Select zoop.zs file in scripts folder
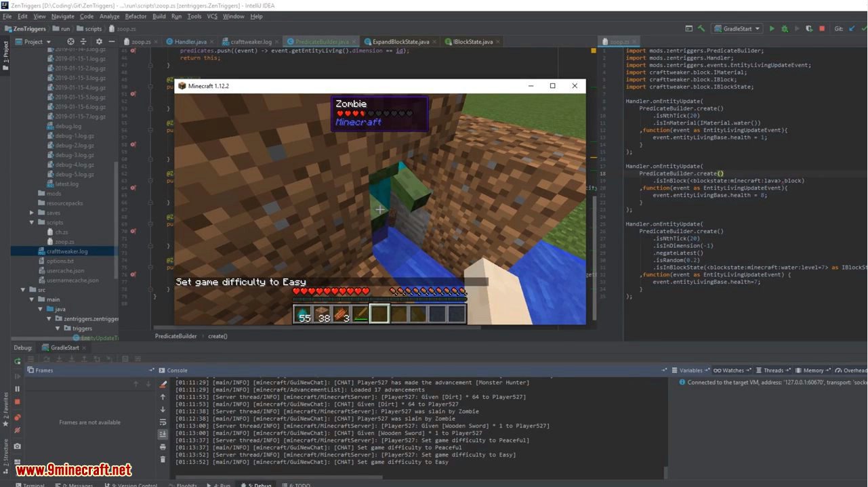 point(64,241)
